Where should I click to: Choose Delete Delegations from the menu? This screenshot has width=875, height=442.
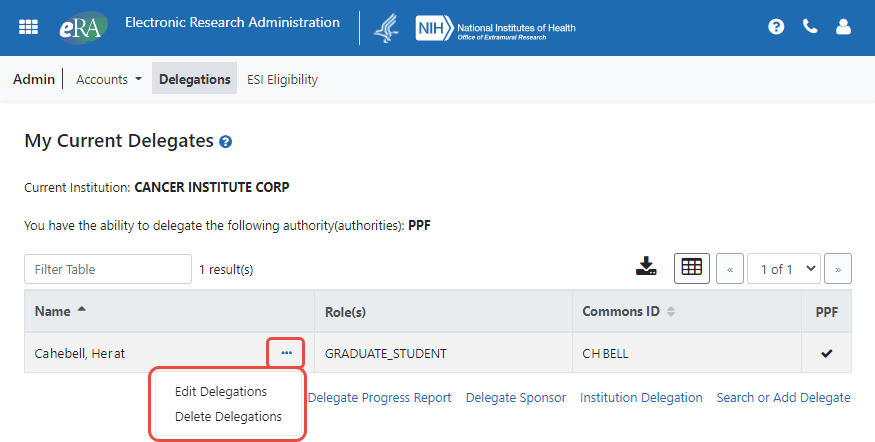(x=228, y=416)
